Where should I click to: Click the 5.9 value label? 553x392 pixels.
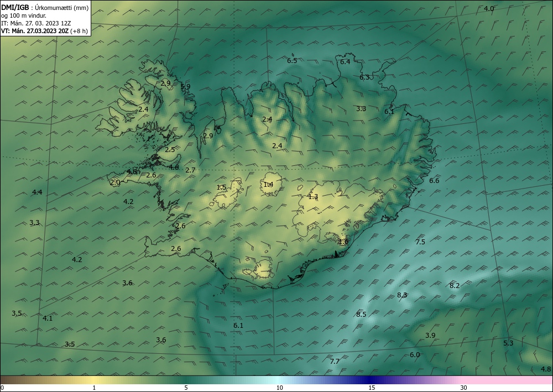pos(185,86)
